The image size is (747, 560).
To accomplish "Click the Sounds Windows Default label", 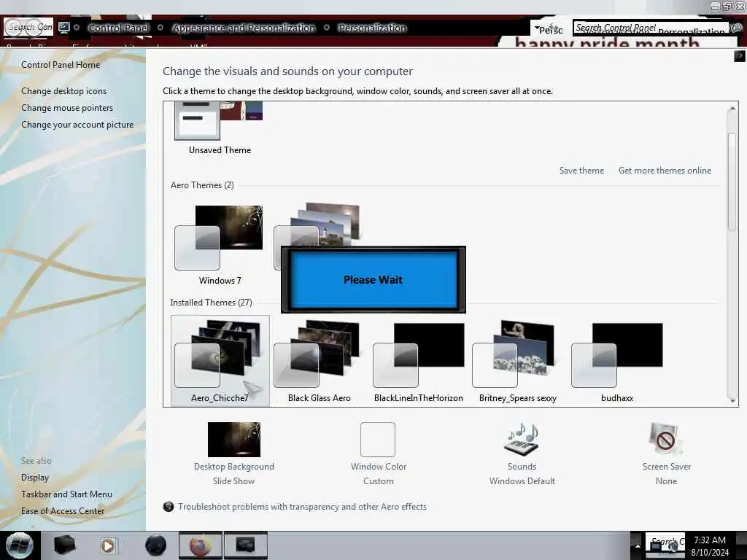I will coord(522,474).
